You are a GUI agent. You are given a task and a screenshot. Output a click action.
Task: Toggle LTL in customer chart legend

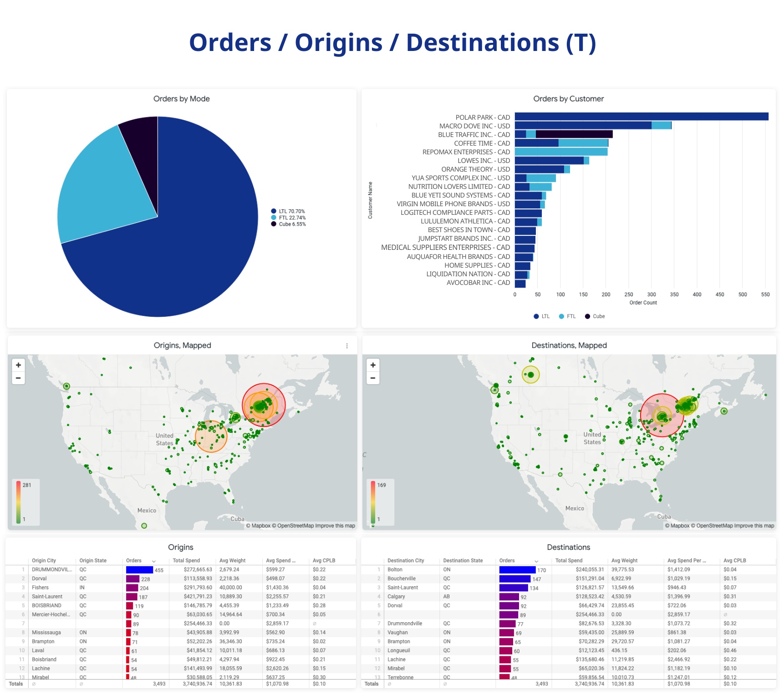point(542,316)
